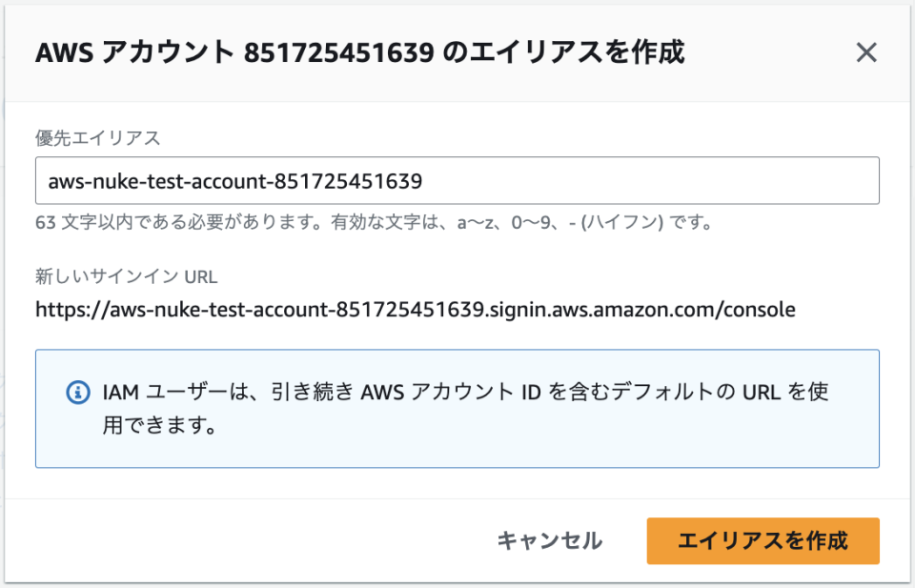Click the IAM ユーザー notice text
The height and width of the screenshot is (588, 915).
(448, 392)
